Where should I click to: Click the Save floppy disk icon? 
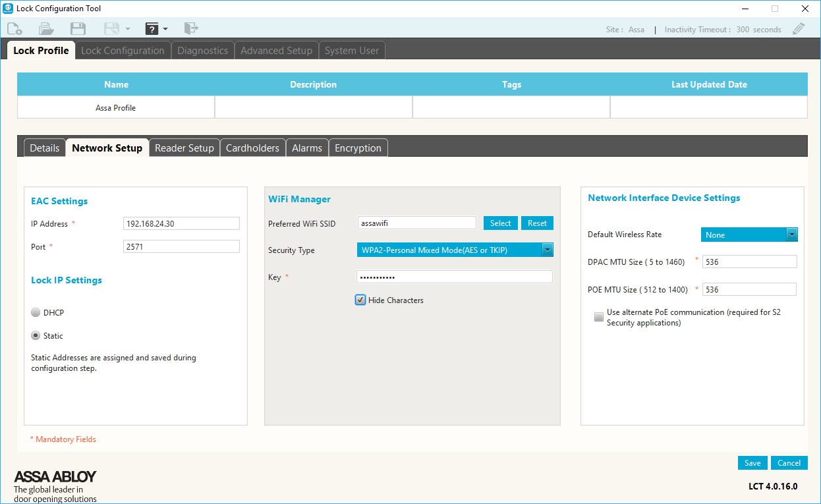click(x=78, y=28)
